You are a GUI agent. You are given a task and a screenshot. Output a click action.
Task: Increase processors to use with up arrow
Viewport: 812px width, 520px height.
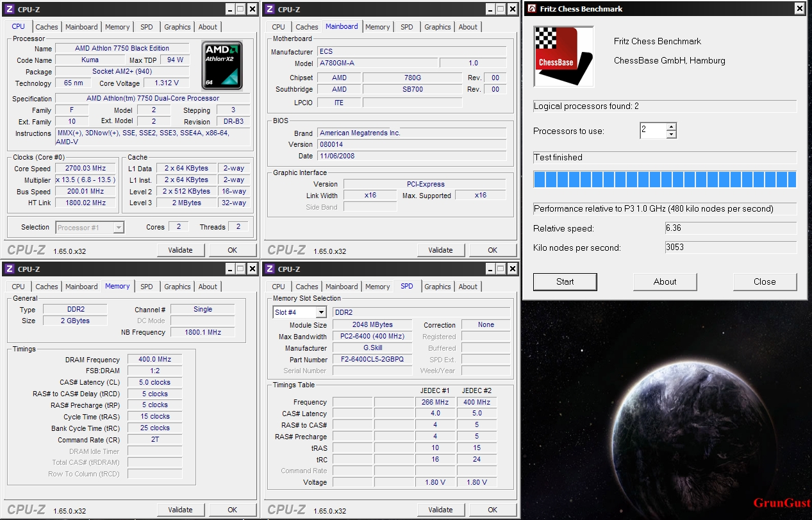[x=671, y=127]
